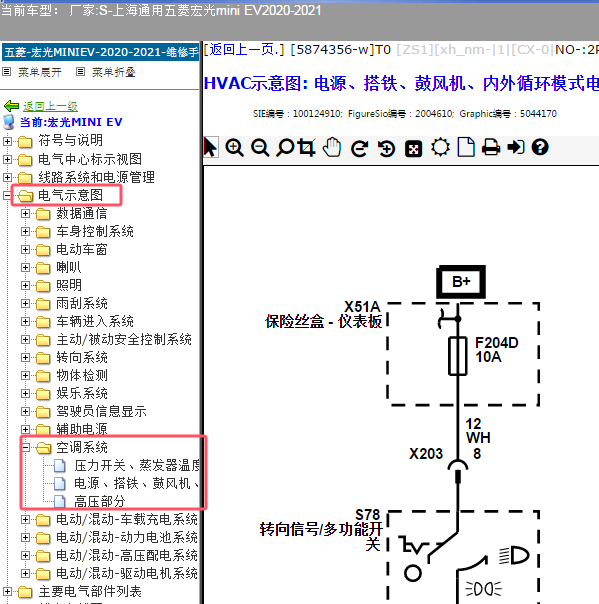The width and height of the screenshot is (599, 604).
Task: Click the F204D 10A fuse in diagram
Action: click(458, 356)
